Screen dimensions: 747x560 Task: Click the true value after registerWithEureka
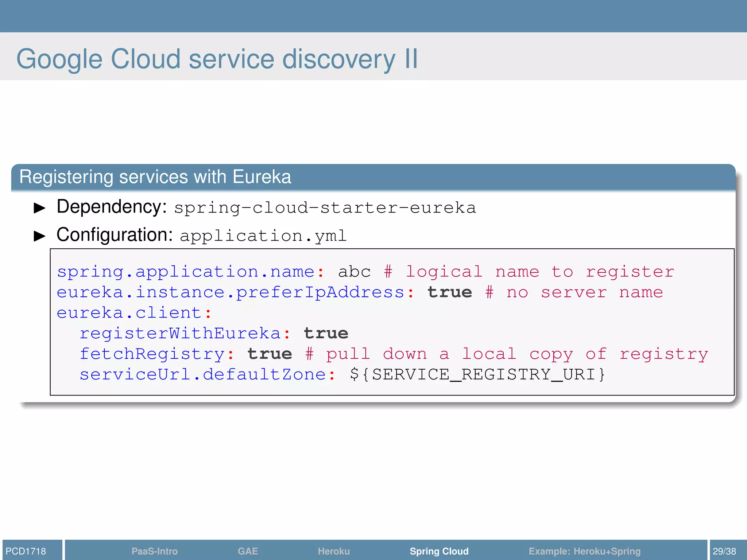pos(326,333)
